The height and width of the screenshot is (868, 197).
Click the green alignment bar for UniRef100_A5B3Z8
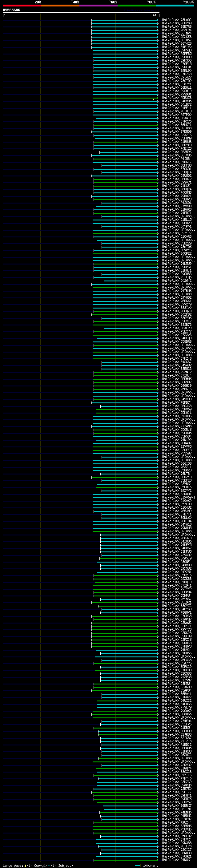[x=125, y=98]
